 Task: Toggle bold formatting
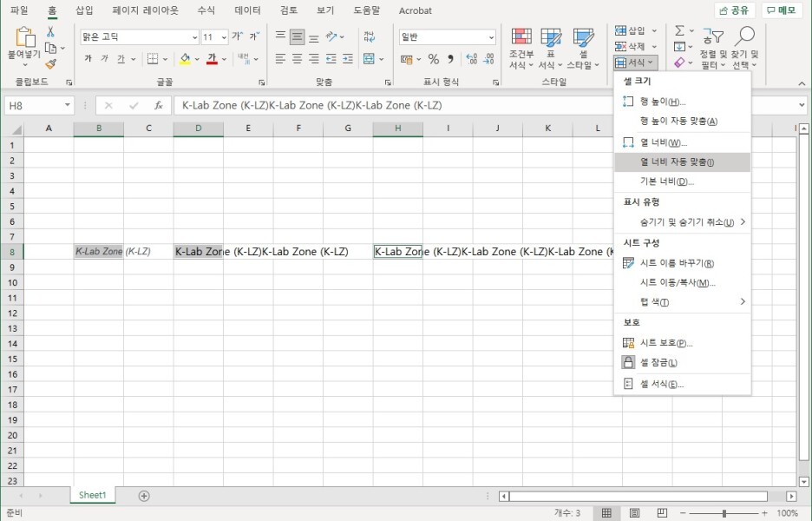[x=88, y=58]
